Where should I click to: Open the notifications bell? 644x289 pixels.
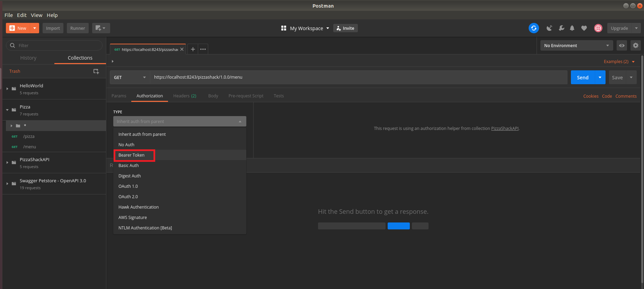[x=572, y=28]
